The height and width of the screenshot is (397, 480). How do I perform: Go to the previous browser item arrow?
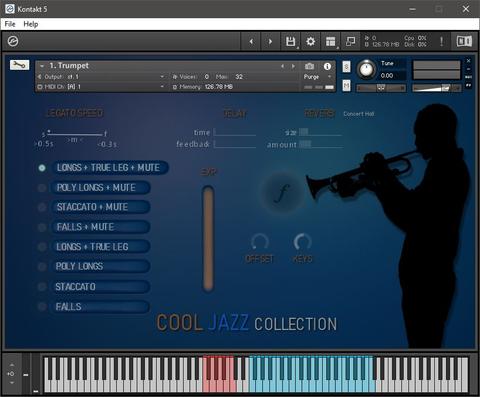pos(251,42)
